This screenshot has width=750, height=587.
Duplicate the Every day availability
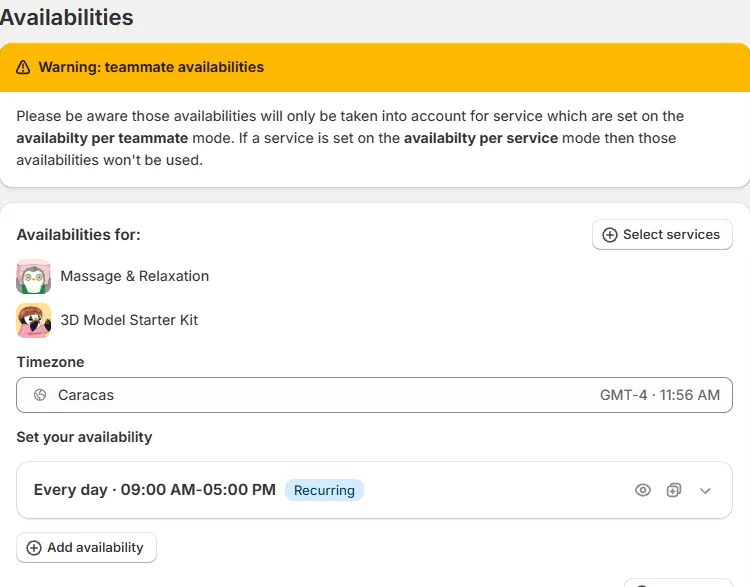click(x=673, y=490)
